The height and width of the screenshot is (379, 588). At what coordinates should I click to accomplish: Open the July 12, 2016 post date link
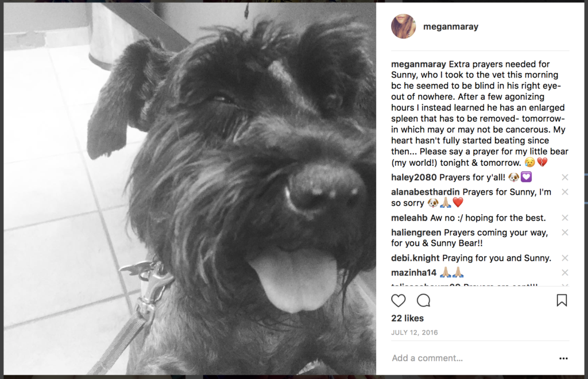415,332
